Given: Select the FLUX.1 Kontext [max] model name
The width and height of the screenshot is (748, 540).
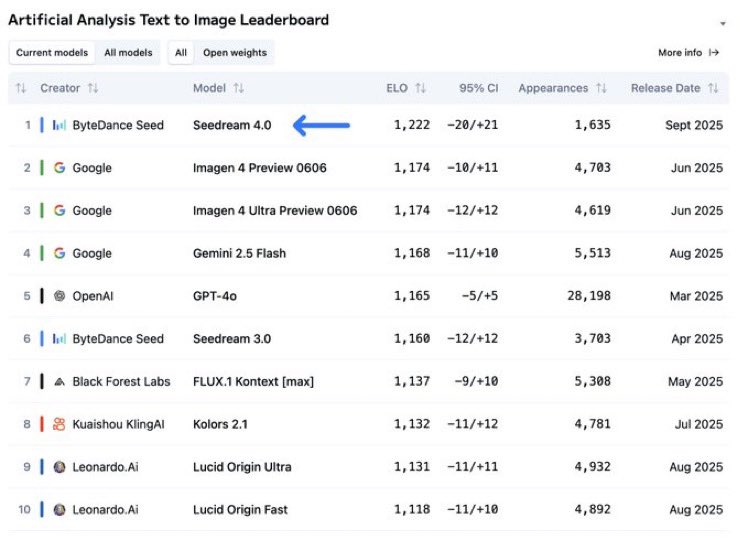Looking at the screenshot, I should click(x=254, y=382).
